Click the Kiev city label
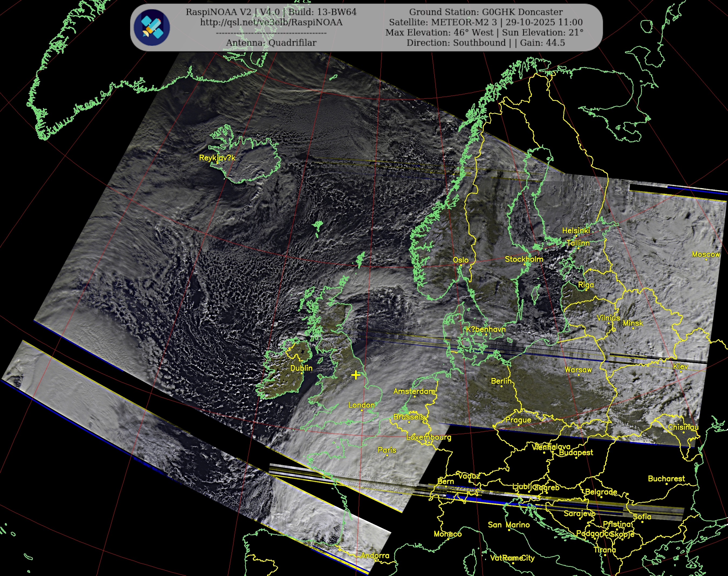 click(x=681, y=366)
